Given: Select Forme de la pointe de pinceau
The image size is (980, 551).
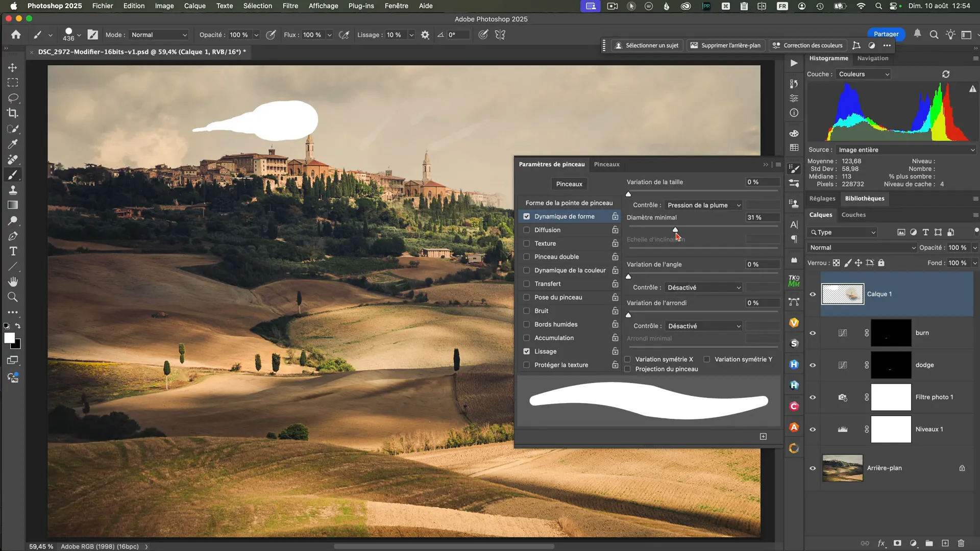Looking at the screenshot, I should coord(569,203).
